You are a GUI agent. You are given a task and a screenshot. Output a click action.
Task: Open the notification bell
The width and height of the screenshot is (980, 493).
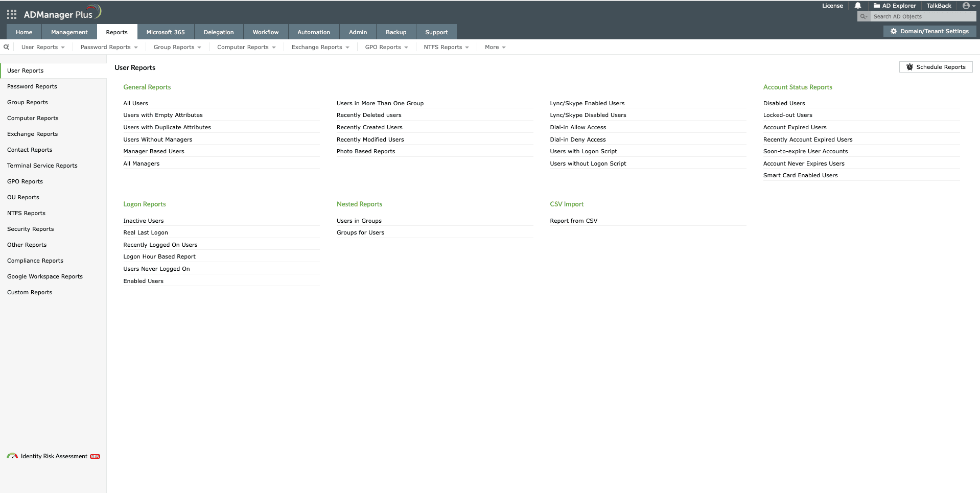pyautogui.click(x=857, y=6)
